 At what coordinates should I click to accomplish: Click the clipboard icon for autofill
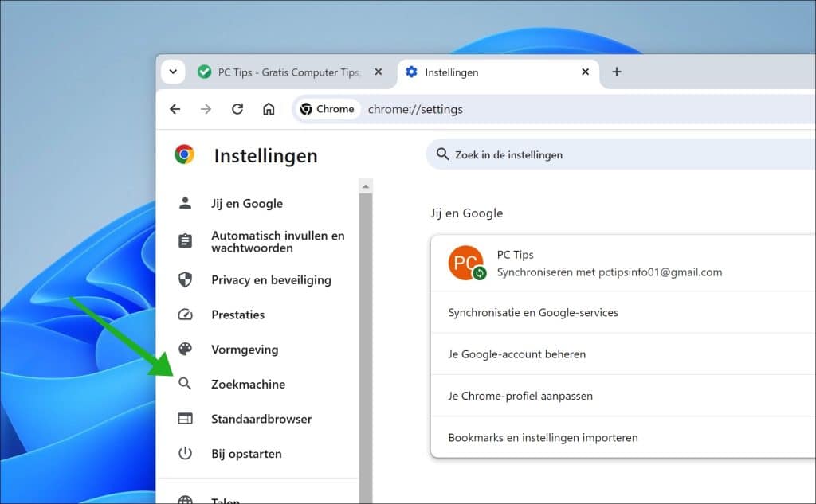(x=185, y=240)
